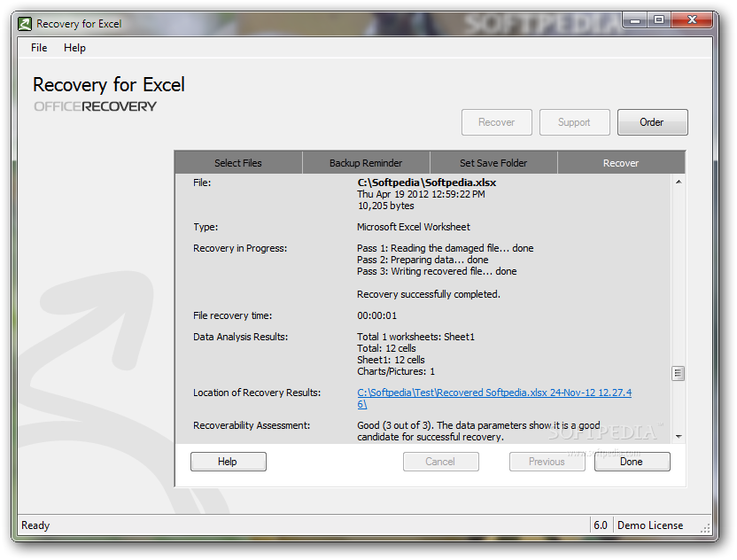Screen dimensions: 737x560
Task: Click the Thu Apr 19 2012 date text
Action: click(x=421, y=194)
